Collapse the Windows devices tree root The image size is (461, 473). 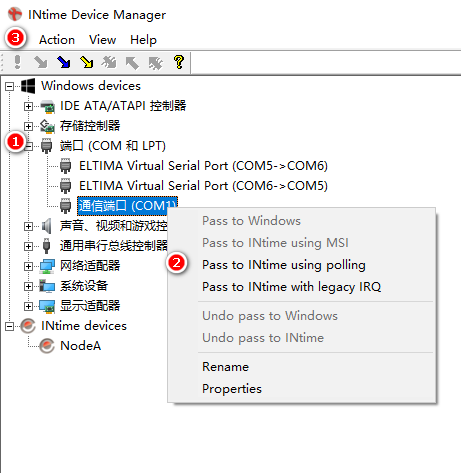click(9, 87)
